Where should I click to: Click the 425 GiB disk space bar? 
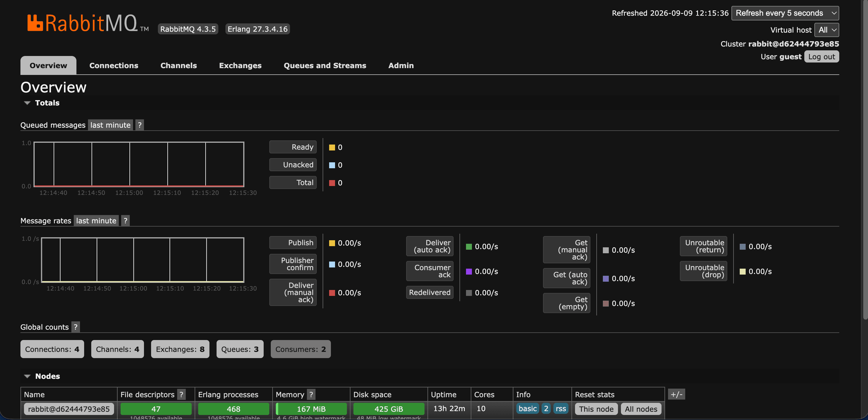point(388,409)
